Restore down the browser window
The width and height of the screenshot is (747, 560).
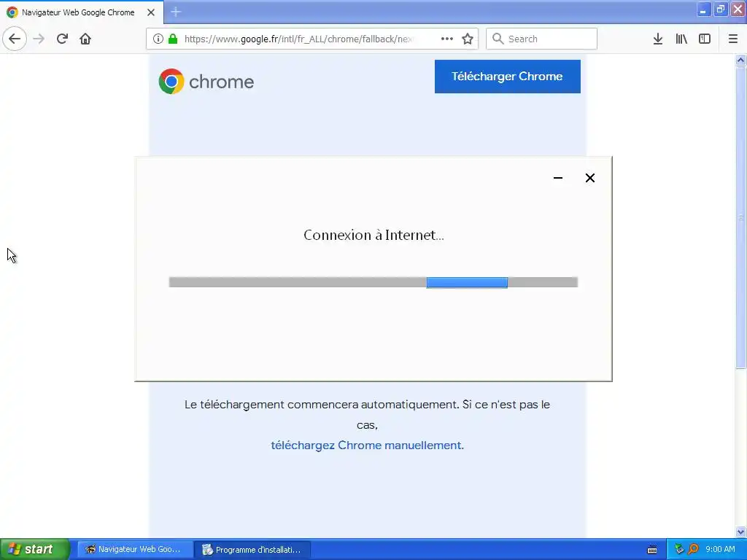click(721, 10)
